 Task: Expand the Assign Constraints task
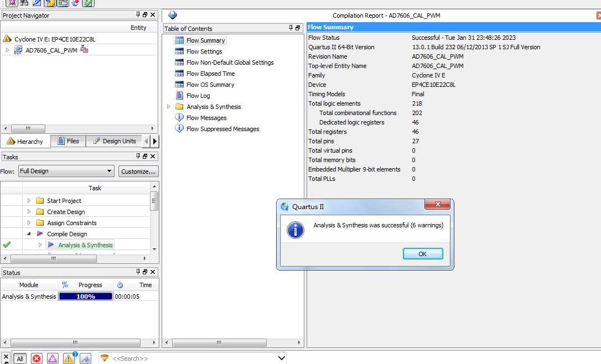pyautogui.click(x=29, y=222)
